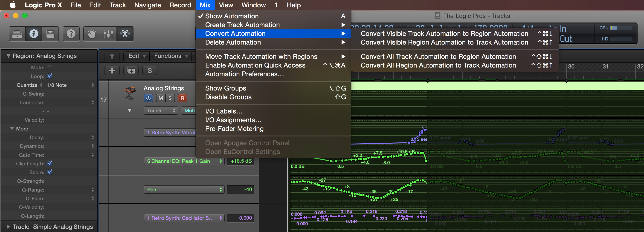Open the Library panel icon

(17, 34)
